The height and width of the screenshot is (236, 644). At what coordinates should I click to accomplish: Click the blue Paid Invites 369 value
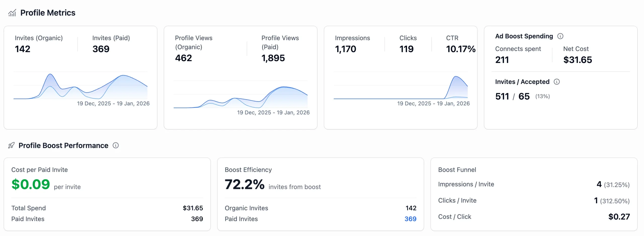coord(410,219)
